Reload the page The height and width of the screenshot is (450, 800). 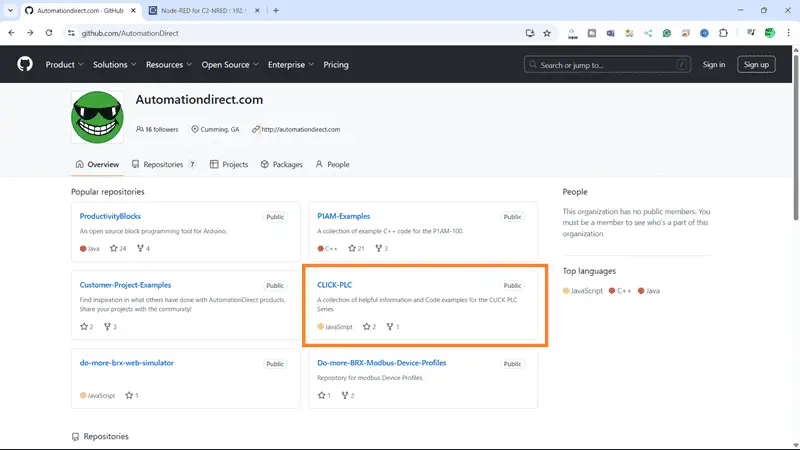pyautogui.click(x=49, y=33)
